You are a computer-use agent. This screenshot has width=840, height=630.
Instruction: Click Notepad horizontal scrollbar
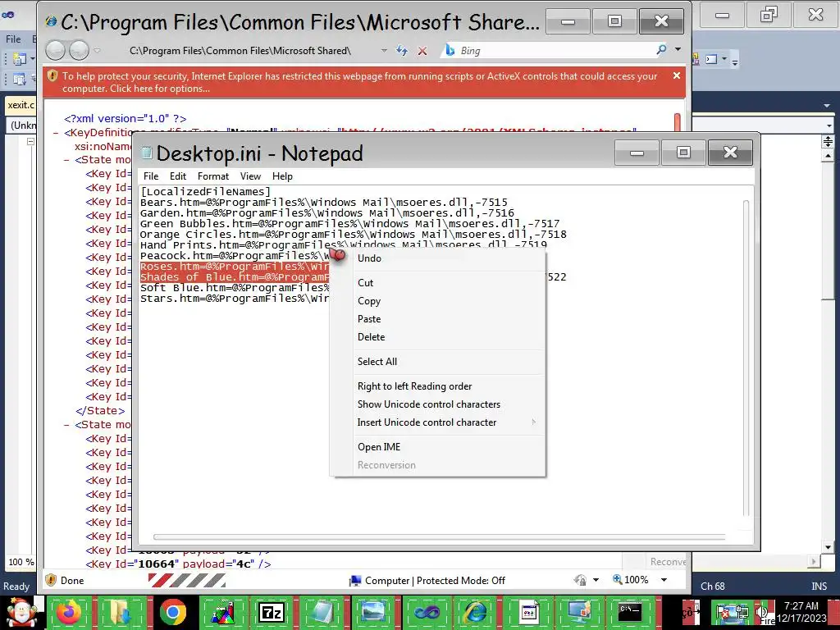point(440,536)
